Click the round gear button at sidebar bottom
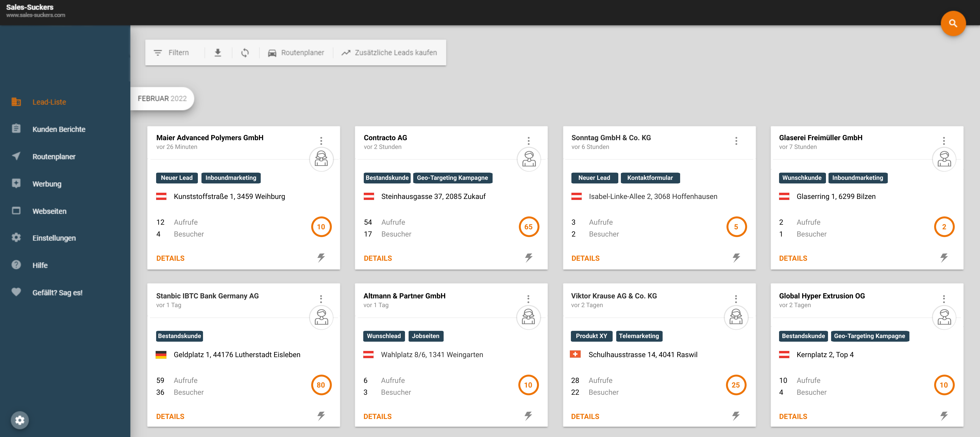980x437 pixels. point(20,420)
